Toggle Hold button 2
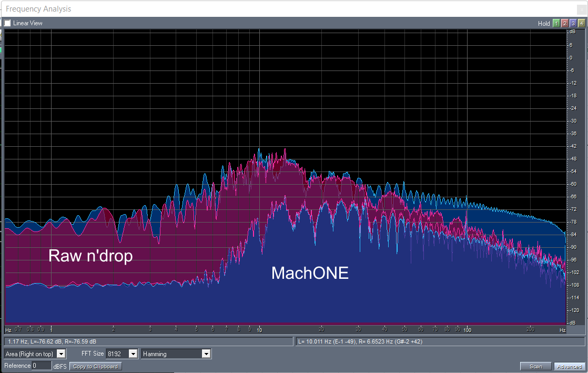The image size is (588, 373). (564, 23)
